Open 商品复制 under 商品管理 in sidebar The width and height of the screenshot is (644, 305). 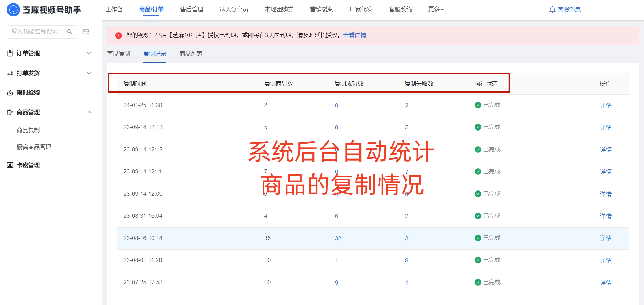coord(28,130)
